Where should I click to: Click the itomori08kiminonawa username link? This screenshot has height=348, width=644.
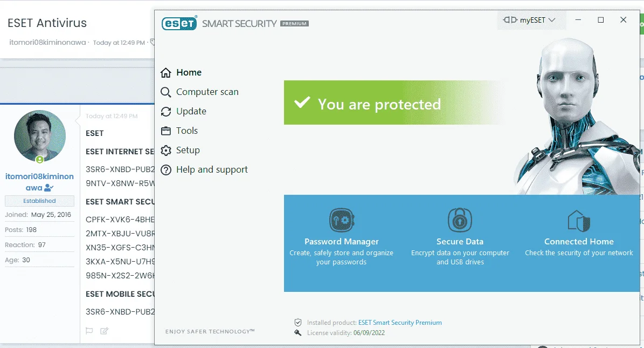tap(39, 182)
